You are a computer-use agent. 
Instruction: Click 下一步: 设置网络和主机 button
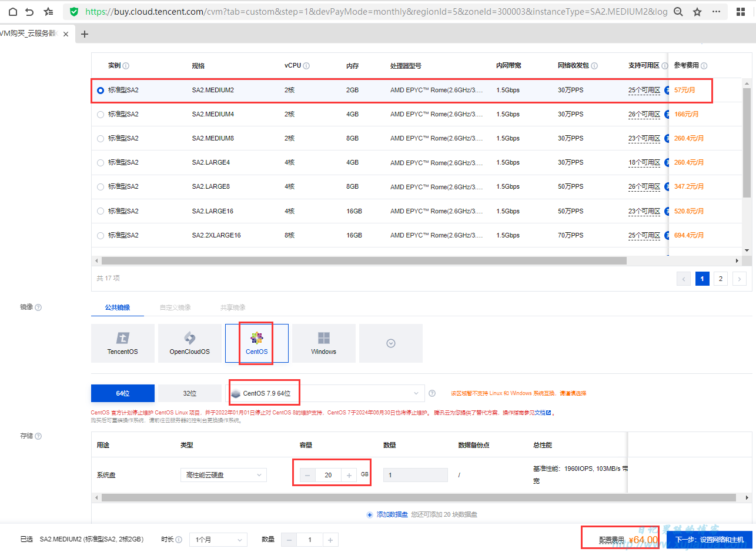pos(710,540)
